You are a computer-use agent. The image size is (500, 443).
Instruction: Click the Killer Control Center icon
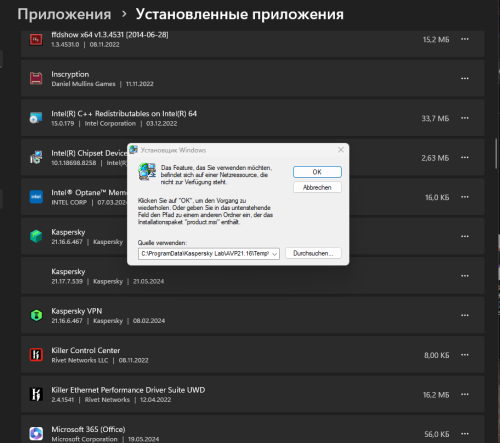point(36,355)
